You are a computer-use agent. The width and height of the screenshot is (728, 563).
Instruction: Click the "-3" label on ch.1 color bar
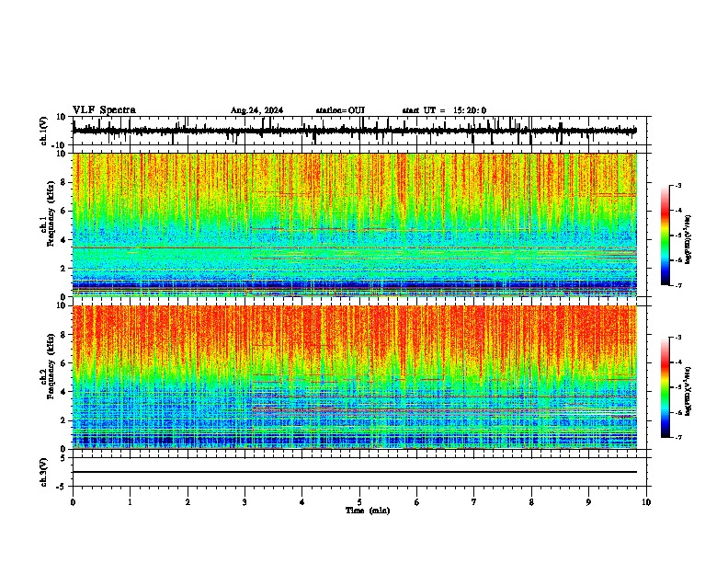click(x=678, y=185)
